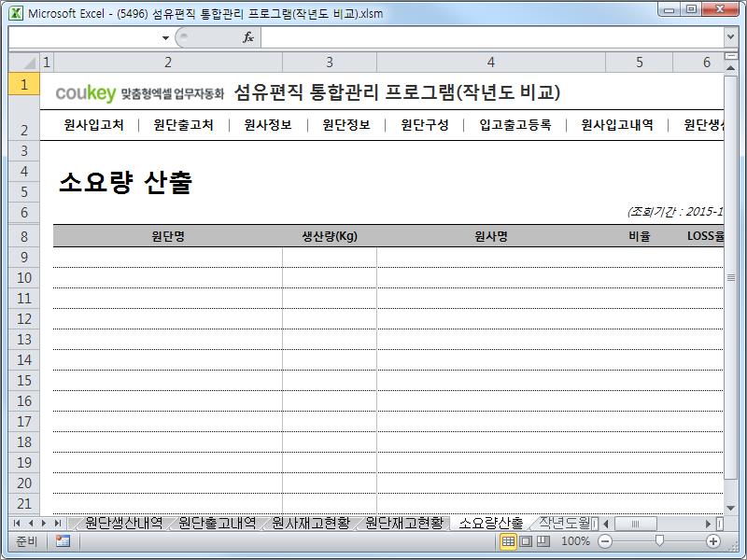Click the Excel application icon in title bar
The width and height of the screenshot is (747, 560).
(16, 13)
